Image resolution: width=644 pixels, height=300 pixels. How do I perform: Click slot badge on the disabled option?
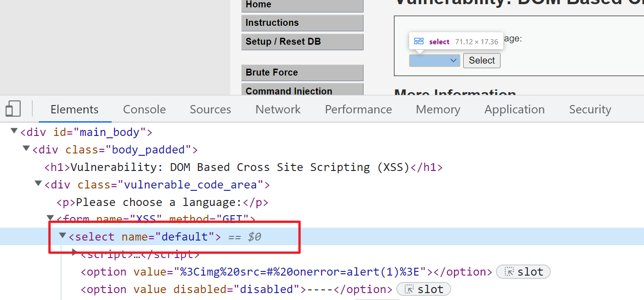click(x=423, y=289)
